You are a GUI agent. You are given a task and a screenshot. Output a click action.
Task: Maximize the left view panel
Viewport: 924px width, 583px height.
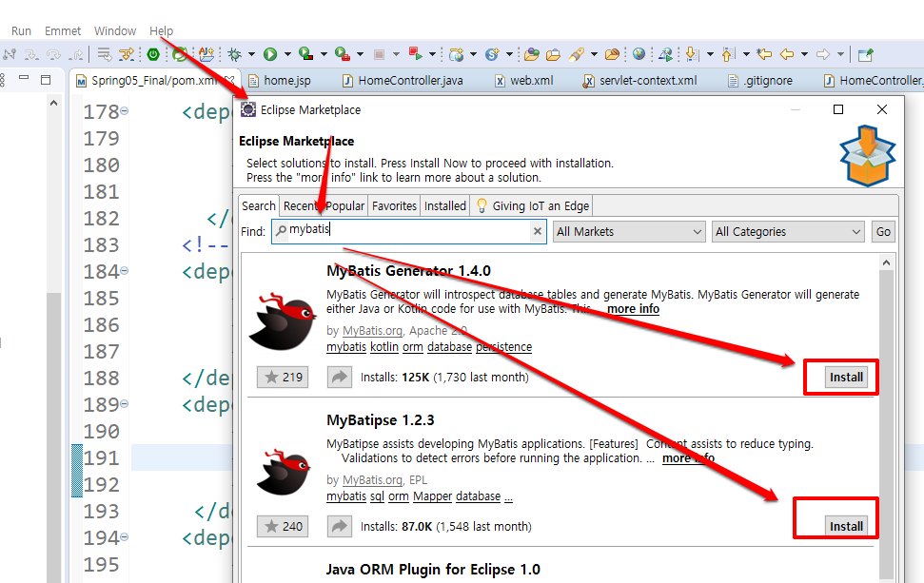pos(46,80)
